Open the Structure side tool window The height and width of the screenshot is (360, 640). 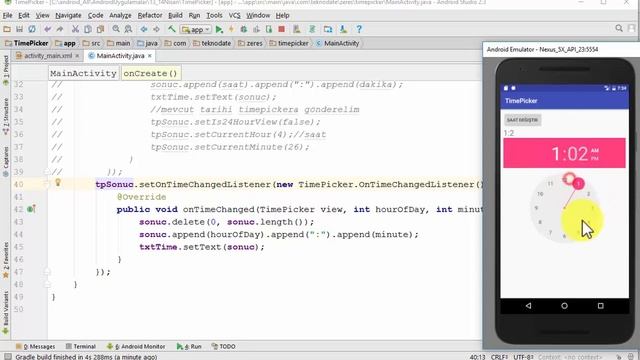point(6,116)
